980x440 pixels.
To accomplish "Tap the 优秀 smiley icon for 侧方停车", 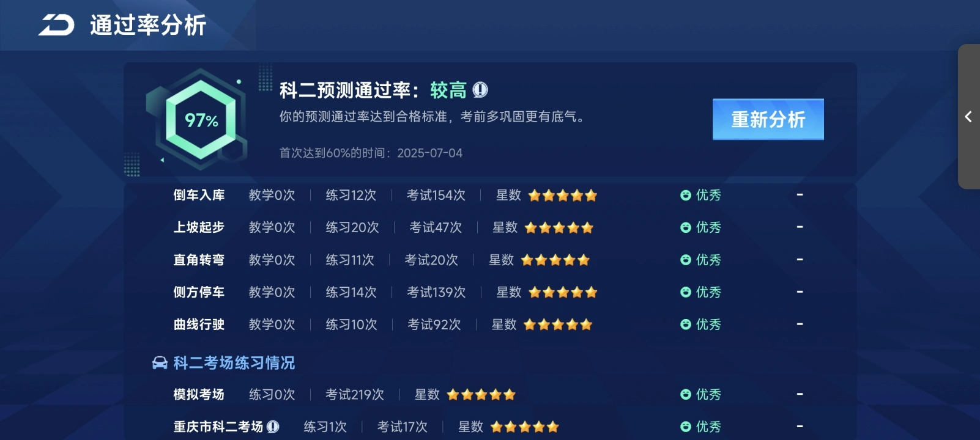I will click(686, 293).
